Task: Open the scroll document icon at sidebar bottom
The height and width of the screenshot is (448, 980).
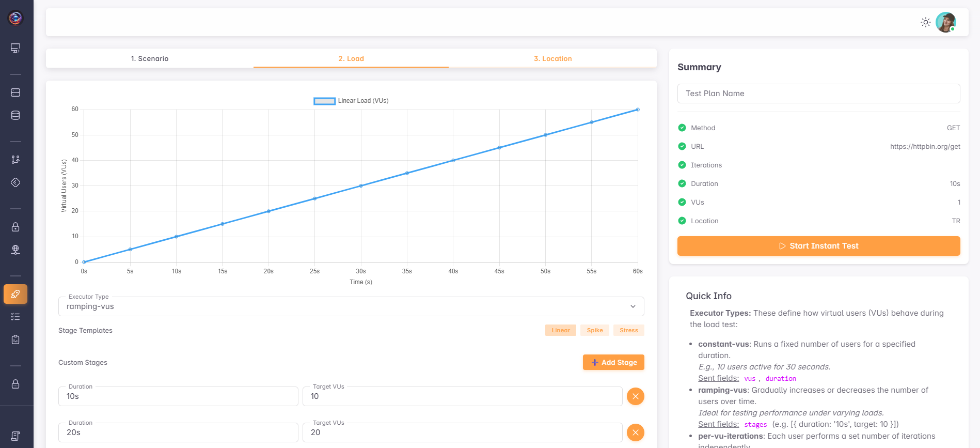Action: coord(15,436)
